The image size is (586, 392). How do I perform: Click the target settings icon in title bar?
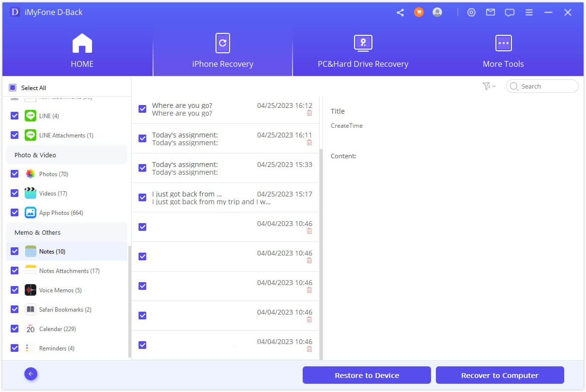(471, 13)
